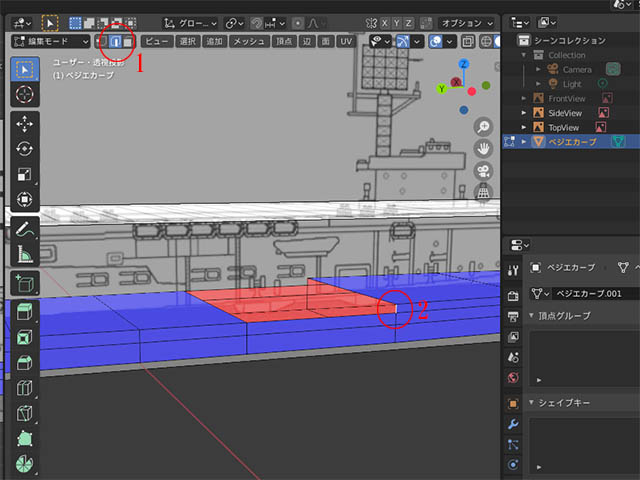Viewport: 640px width, 480px height.
Task: Toggle camera view with camera icon
Action: click(483, 171)
